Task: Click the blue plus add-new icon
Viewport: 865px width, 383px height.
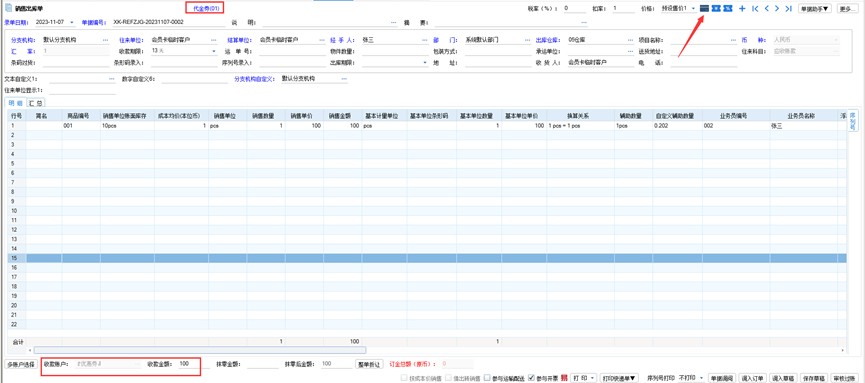Action: coord(742,8)
